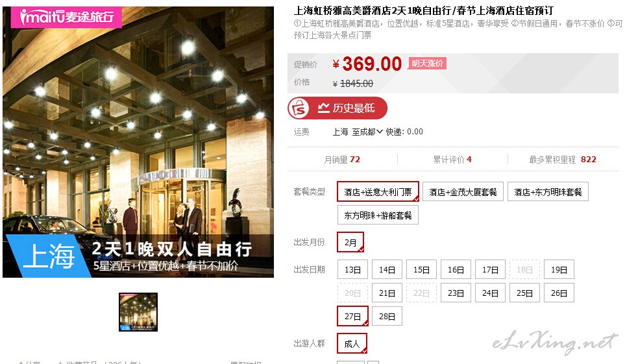Click the red shopping bag icon
625x364 pixels.
coord(299,108)
